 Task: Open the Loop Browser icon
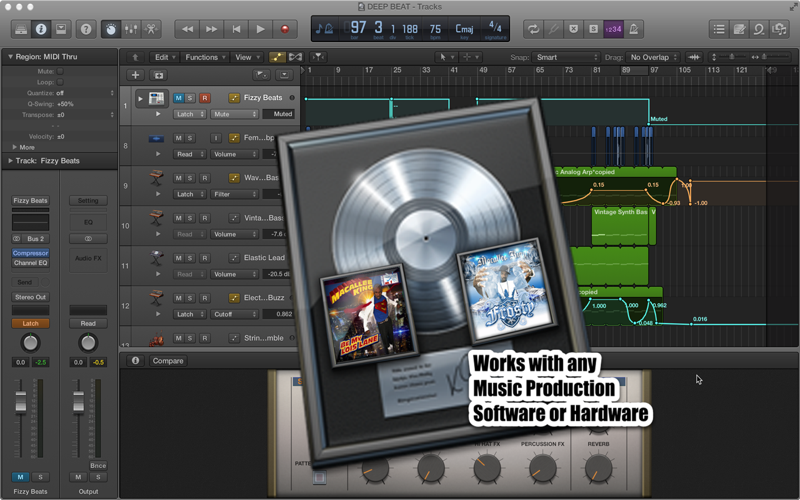click(x=759, y=29)
